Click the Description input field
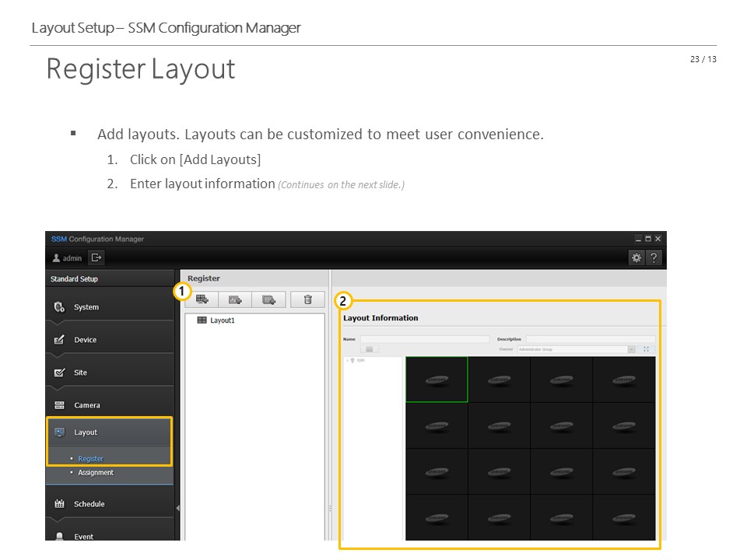This screenshot has height=560, width=747. [591, 339]
